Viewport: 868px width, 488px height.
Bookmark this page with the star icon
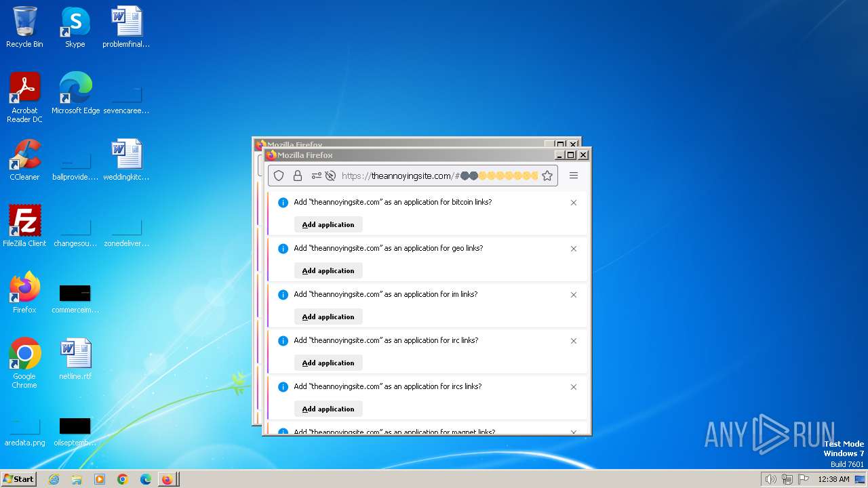[547, 176]
